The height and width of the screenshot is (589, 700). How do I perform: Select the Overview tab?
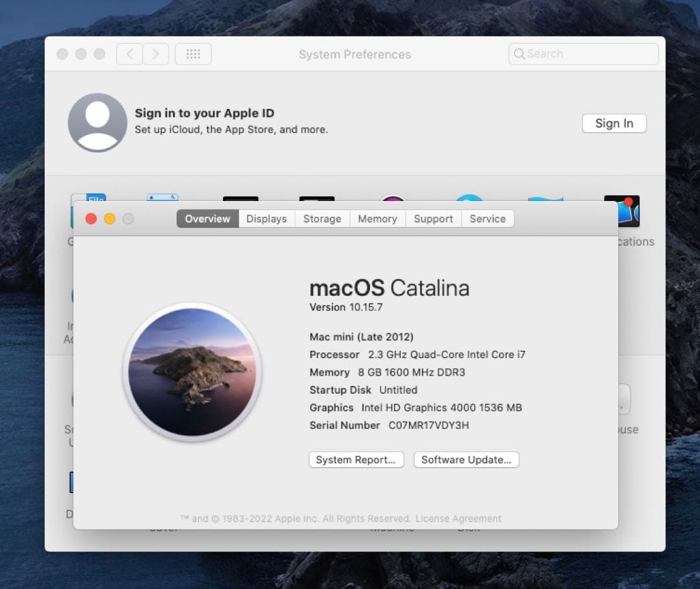pos(207,219)
